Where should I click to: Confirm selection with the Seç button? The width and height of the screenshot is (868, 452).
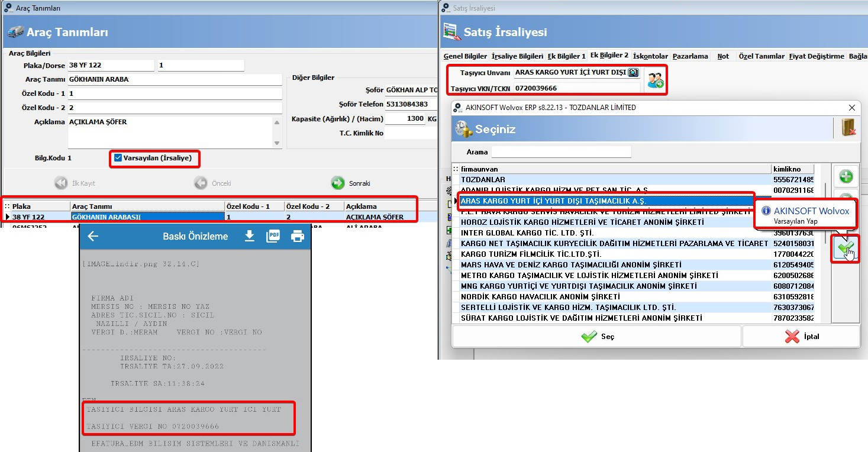596,337
